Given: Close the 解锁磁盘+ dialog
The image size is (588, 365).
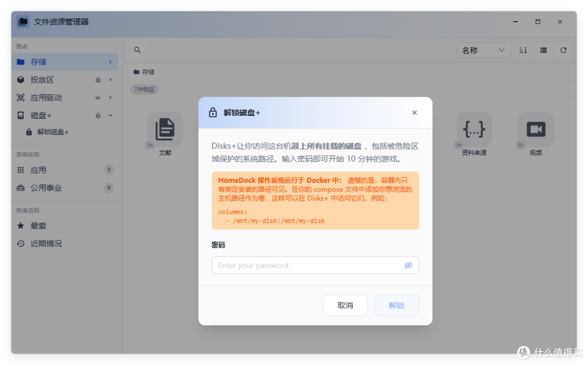Looking at the screenshot, I should pyautogui.click(x=414, y=113).
